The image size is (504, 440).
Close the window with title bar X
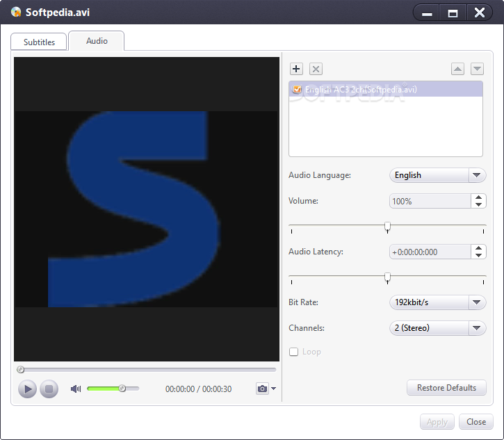480,13
